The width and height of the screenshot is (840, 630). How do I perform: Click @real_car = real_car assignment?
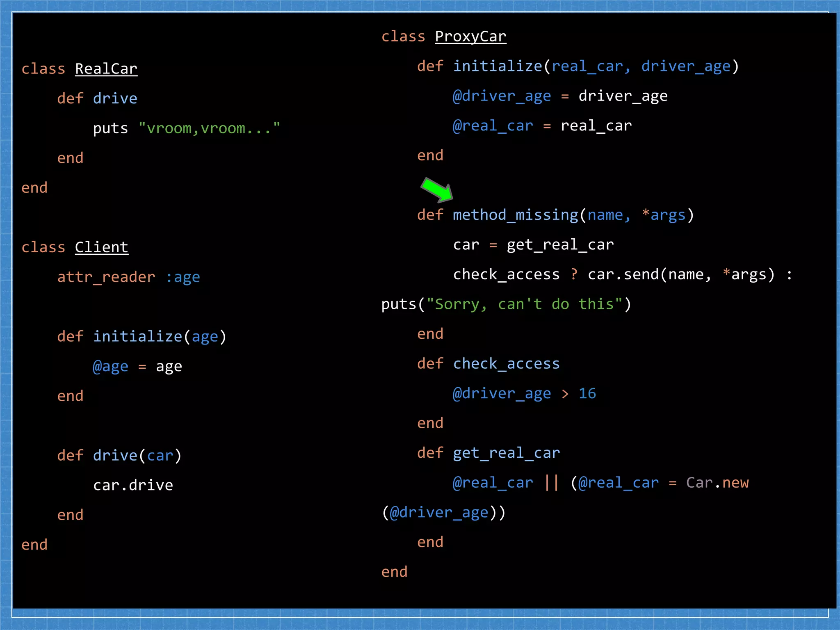(x=542, y=126)
